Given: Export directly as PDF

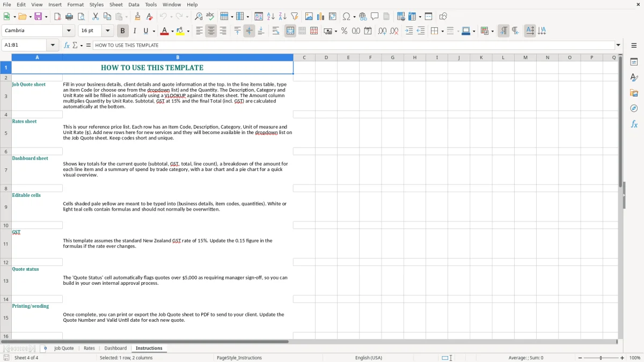Looking at the screenshot, I should click(57, 17).
